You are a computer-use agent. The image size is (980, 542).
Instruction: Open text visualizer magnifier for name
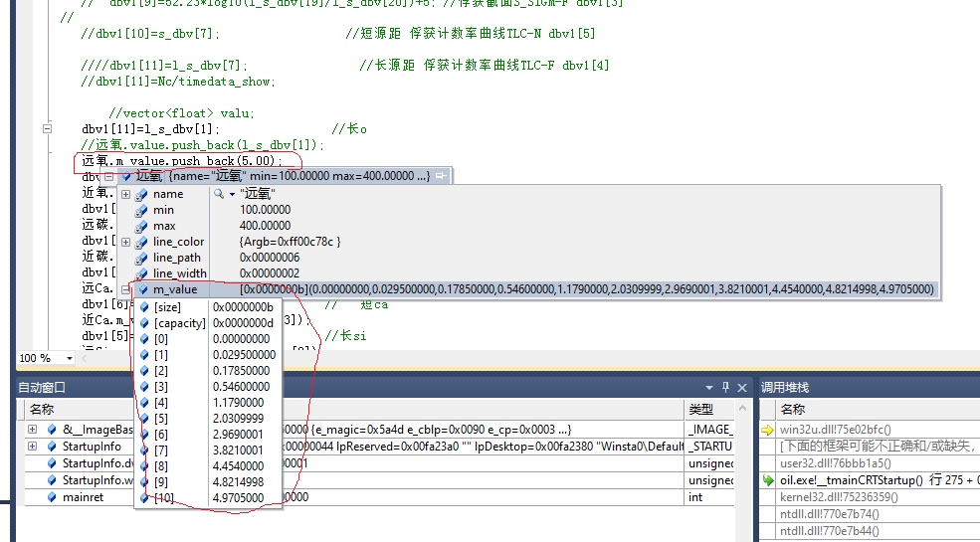[x=218, y=194]
